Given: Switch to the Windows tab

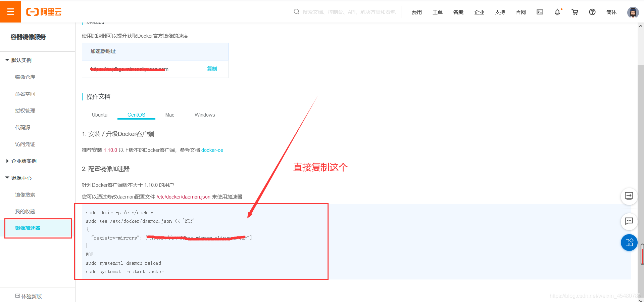Looking at the screenshot, I should tap(205, 115).
